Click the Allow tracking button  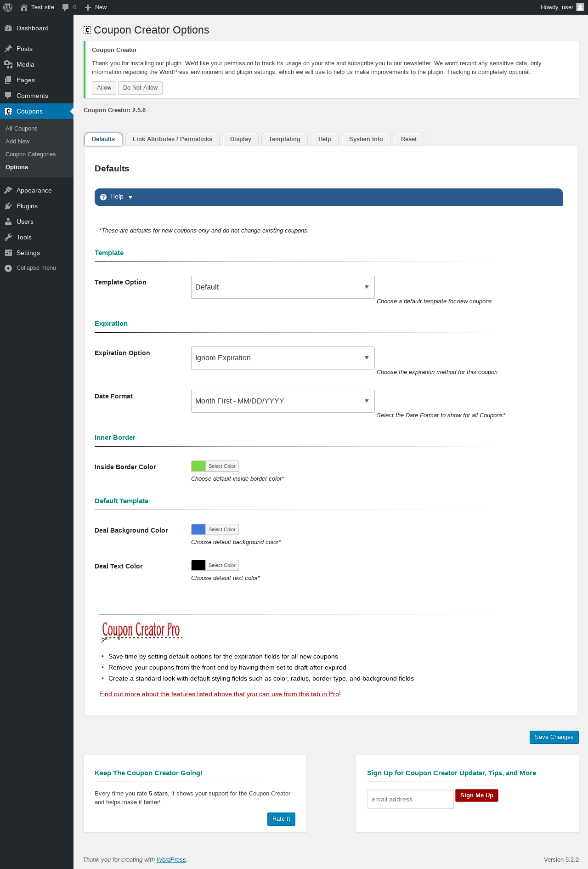pyautogui.click(x=104, y=88)
